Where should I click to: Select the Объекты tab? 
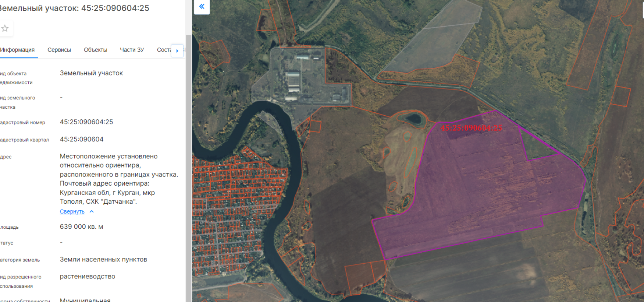pyautogui.click(x=95, y=50)
